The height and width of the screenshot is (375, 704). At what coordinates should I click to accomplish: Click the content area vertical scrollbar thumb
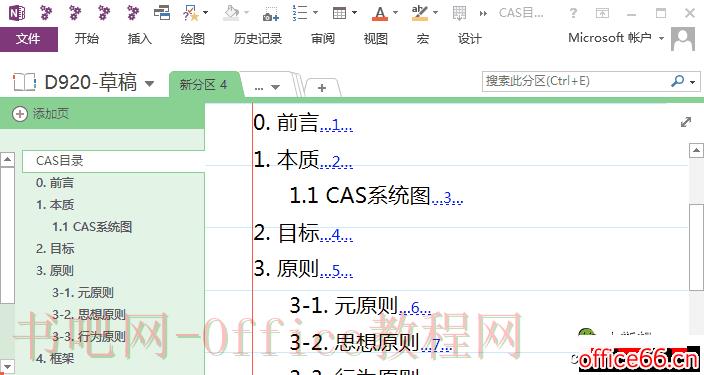point(696,246)
